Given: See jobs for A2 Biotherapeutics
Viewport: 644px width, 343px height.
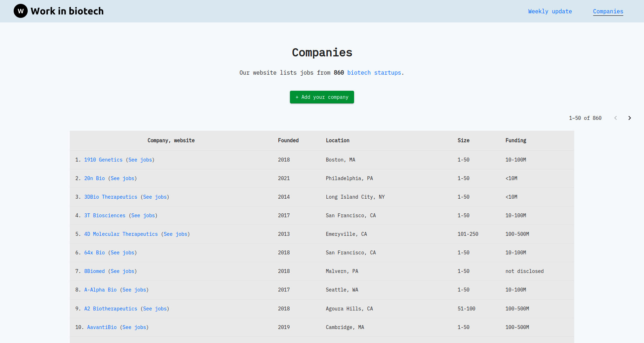Looking at the screenshot, I should tap(155, 309).
